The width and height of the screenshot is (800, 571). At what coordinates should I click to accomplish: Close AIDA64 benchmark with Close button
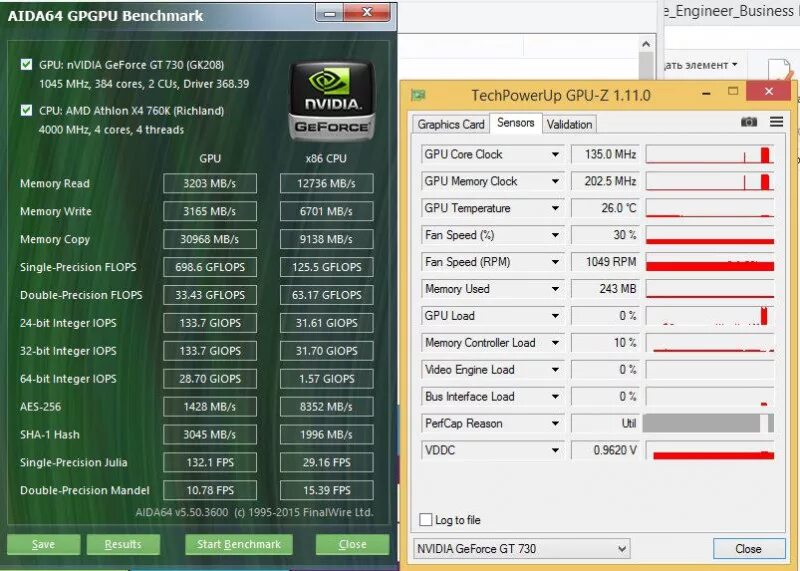pos(353,544)
